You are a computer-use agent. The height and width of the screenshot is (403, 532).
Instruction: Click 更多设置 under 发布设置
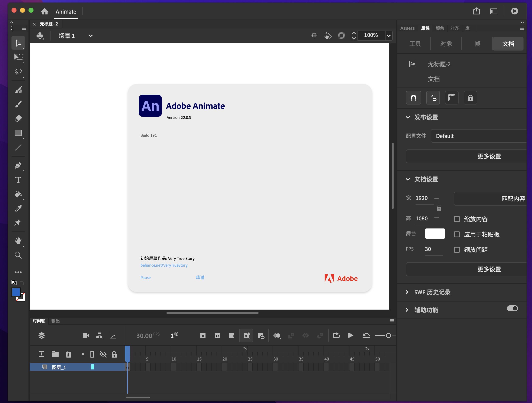(x=489, y=156)
